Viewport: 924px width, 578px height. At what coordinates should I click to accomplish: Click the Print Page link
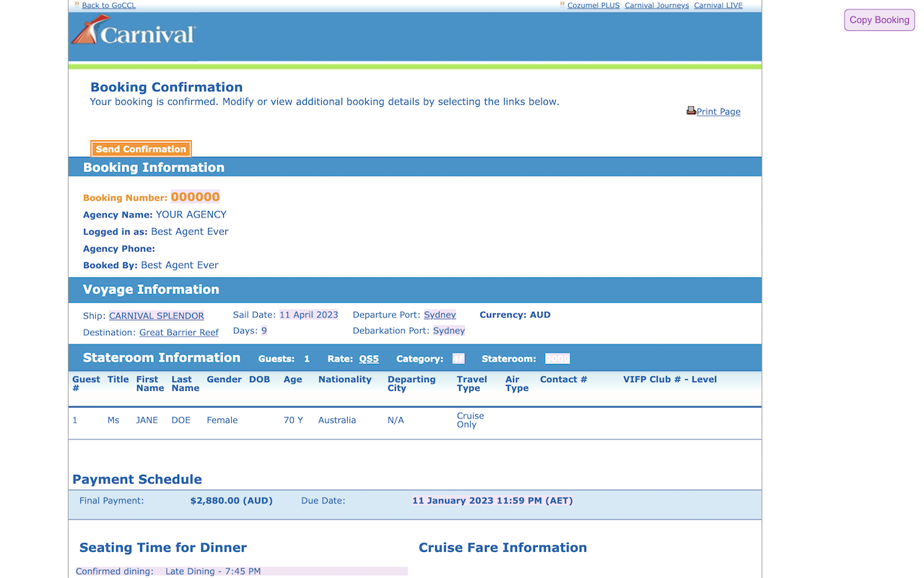pyautogui.click(x=718, y=111)
